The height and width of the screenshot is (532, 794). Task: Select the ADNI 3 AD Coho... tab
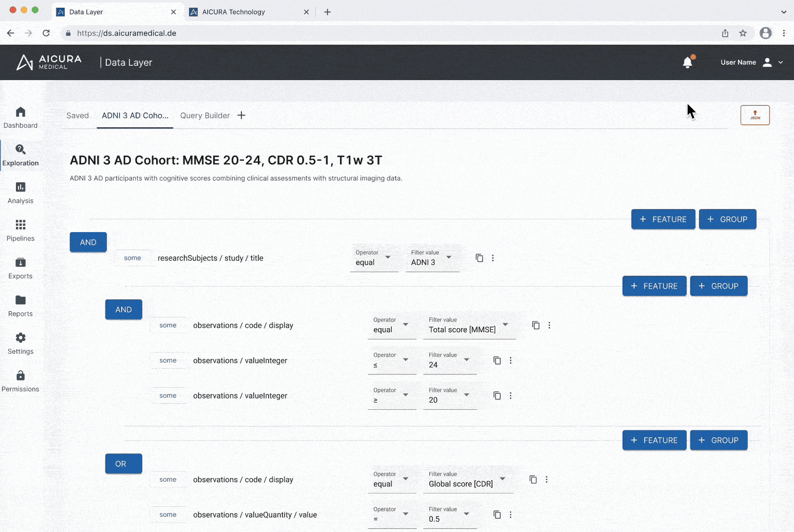click(135, 116)
